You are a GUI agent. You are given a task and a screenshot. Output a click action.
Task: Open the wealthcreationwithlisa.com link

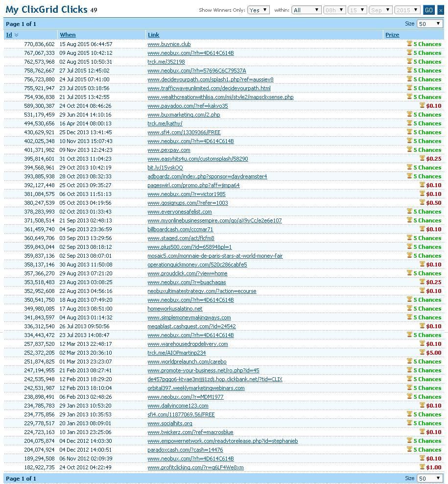[x=220, y=97]
